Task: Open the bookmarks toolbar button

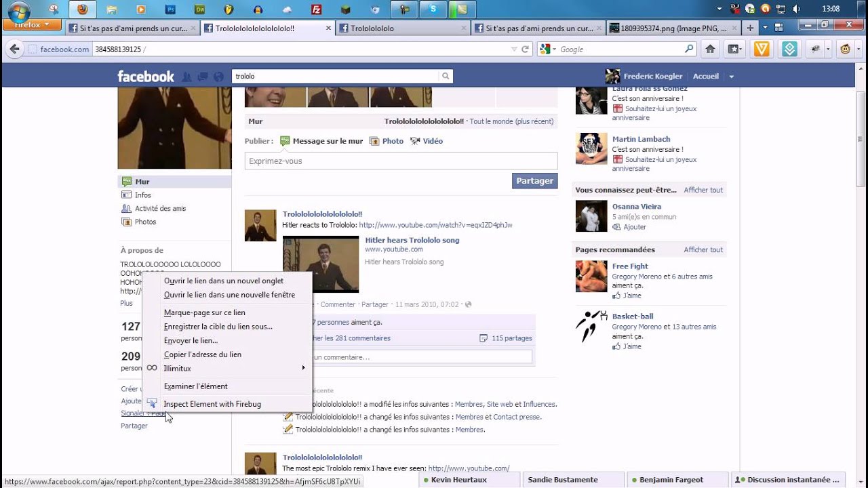Action: click(734, 49)
